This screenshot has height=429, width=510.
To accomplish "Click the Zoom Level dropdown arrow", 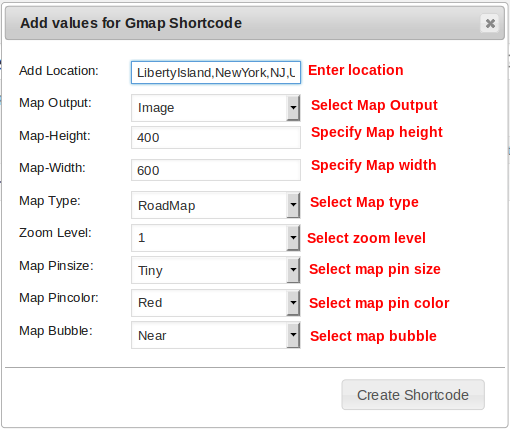I will click(x=293, y=238).
